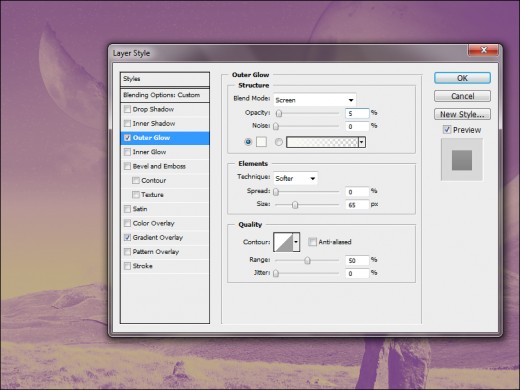Screen dimensions: 520x390
Task: Click the Spread percentage field
Action: click(x=357, y=192)
